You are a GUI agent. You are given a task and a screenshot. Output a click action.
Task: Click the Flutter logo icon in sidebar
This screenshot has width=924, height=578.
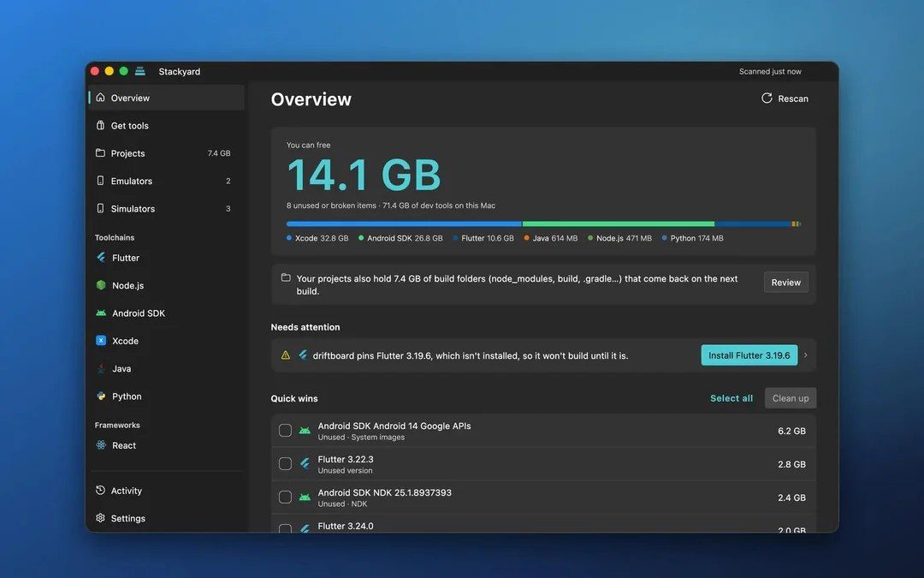[101, 257]
